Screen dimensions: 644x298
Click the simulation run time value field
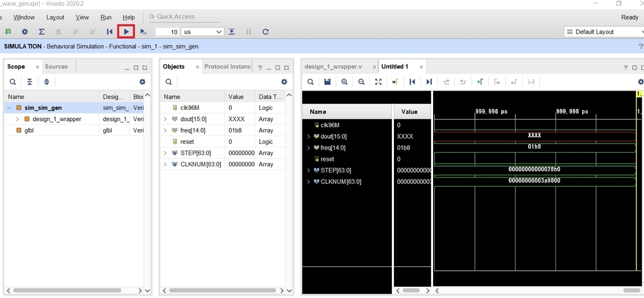tap(167, 32)
